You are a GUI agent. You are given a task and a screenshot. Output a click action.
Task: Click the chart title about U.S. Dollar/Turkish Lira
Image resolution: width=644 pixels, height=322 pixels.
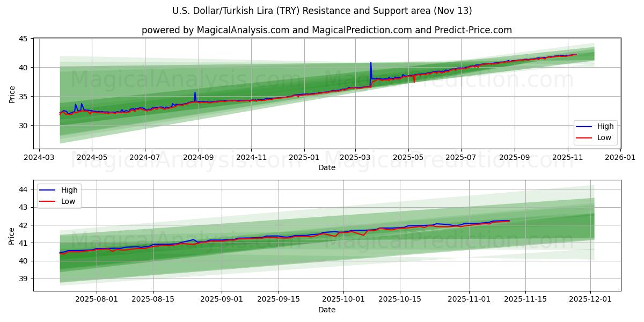pyautogui.click(x=322, y=11)
